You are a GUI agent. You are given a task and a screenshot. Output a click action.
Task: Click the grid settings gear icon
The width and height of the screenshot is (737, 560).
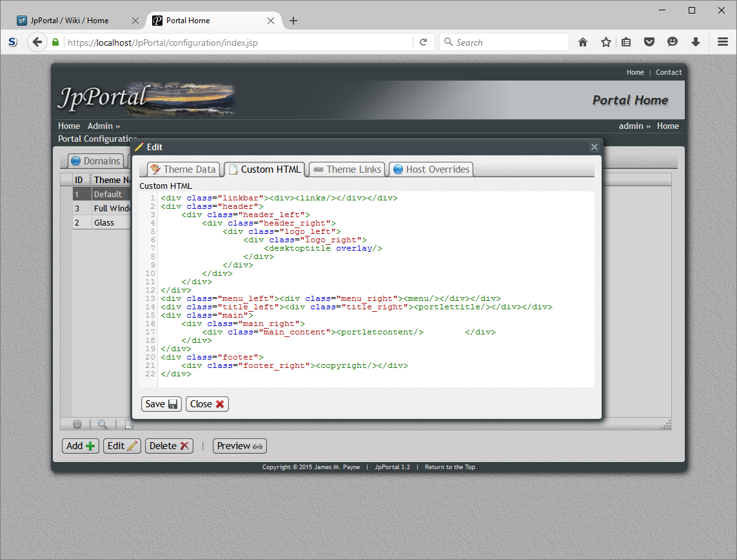[x=77, y=424]
